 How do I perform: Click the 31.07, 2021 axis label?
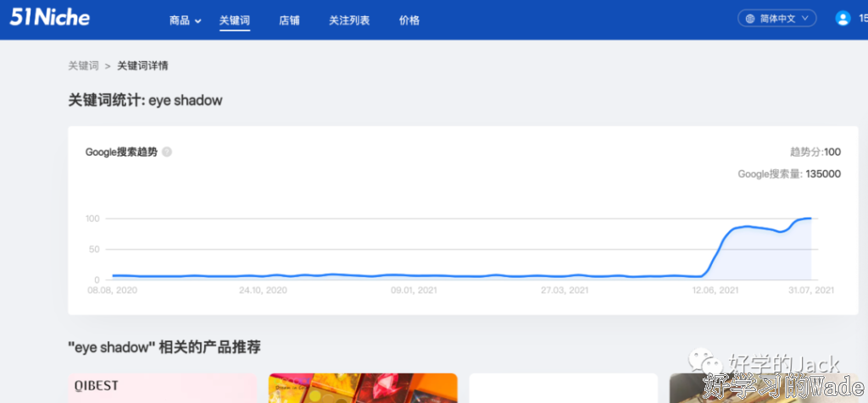(810, 290)
